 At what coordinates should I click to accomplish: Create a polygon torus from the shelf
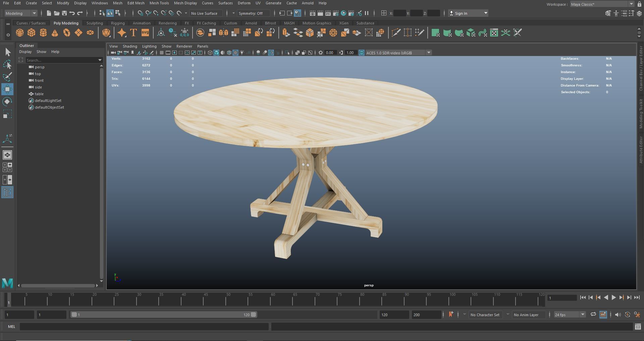click(67, 33)
